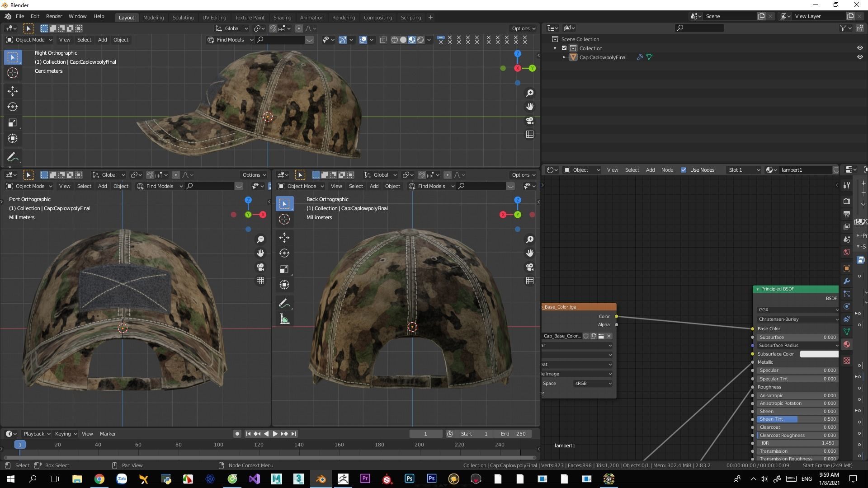
Task: Open the Options dropdown in the viewport header
Action: [x=523, y=28]
